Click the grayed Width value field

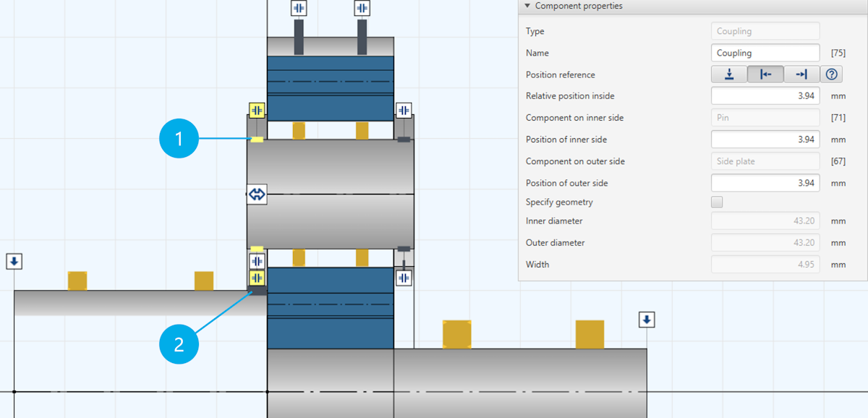click(x=765, y=264)
